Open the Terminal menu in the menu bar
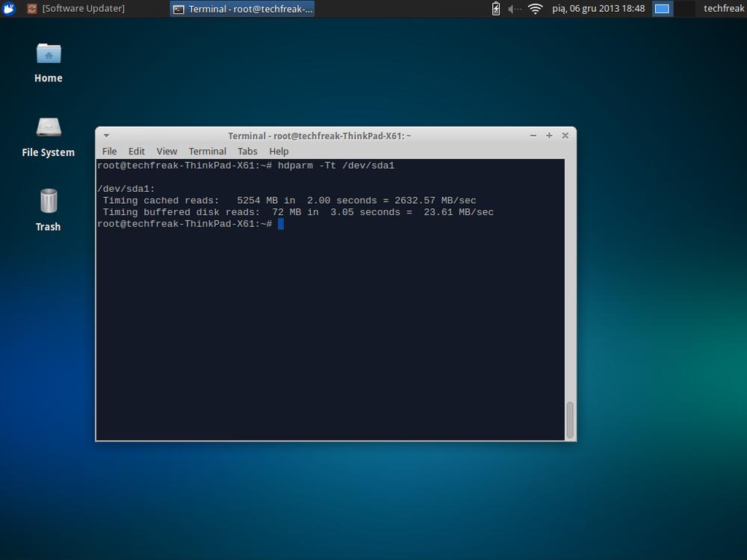Screen dimensions: 747x560 click(x=207, y=152)
